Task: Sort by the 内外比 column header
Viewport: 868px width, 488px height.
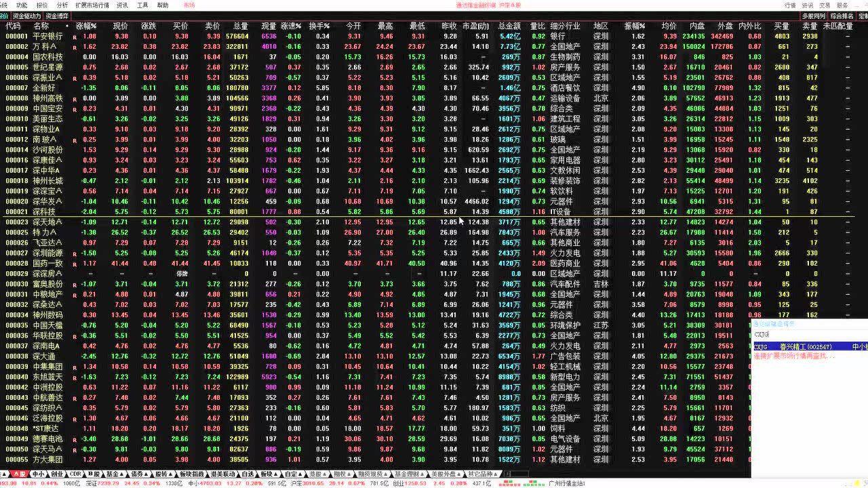Action: 749,26
